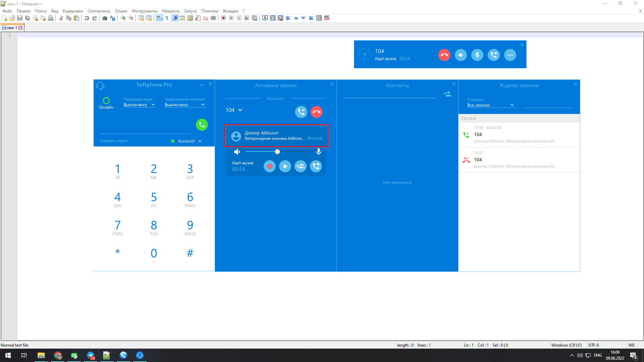The height and width of the screenshot is (362, 644).
Task: Toggle speaker mute in floating call popup
Action: 461,55
